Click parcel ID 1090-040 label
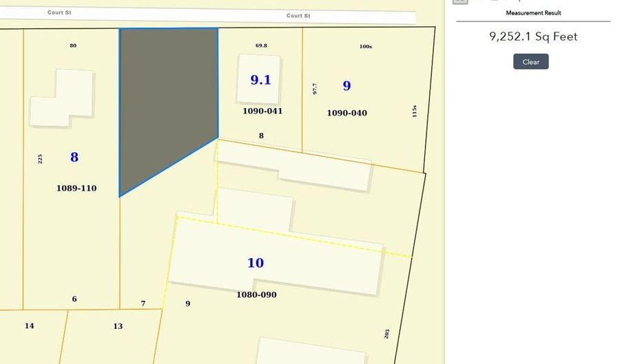The width and height of the screenshot is (620, 364). tap(347, 113)
